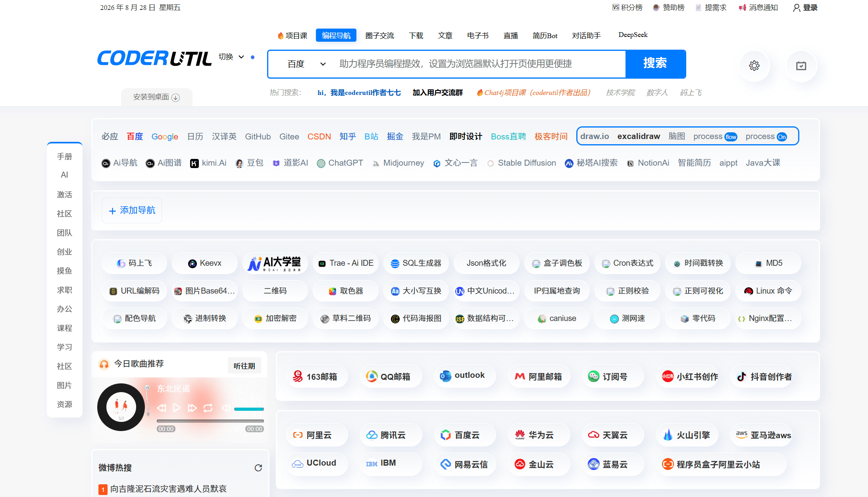Open the Keevx tool

(x=205, y=263)
